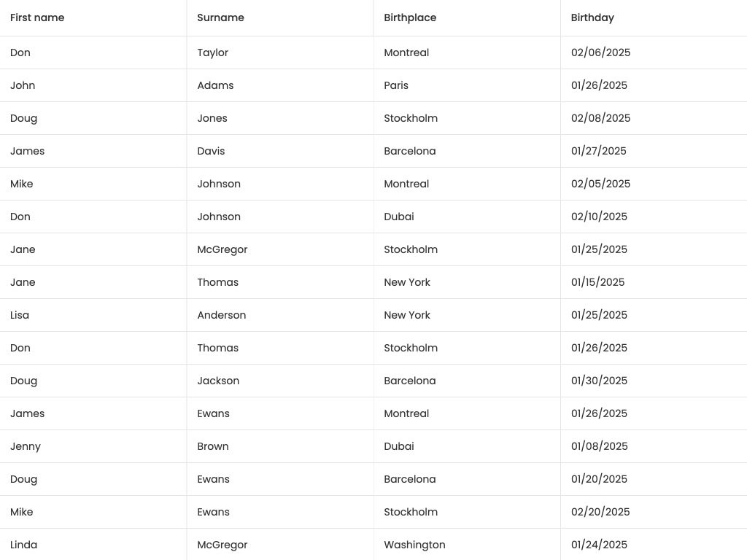Click the Birthday column header
Image resolution: width=747 pixels, height=560 pixels.
click(592, 17)
